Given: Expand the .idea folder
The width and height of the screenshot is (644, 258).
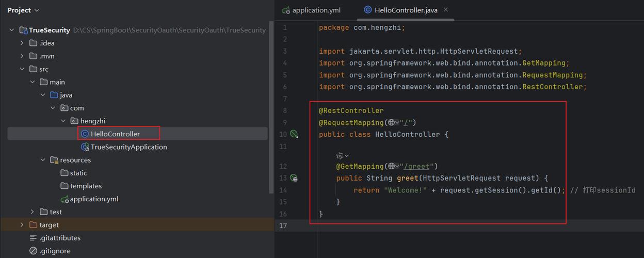Looking at the screenshot, I should [x=22, y=43].
